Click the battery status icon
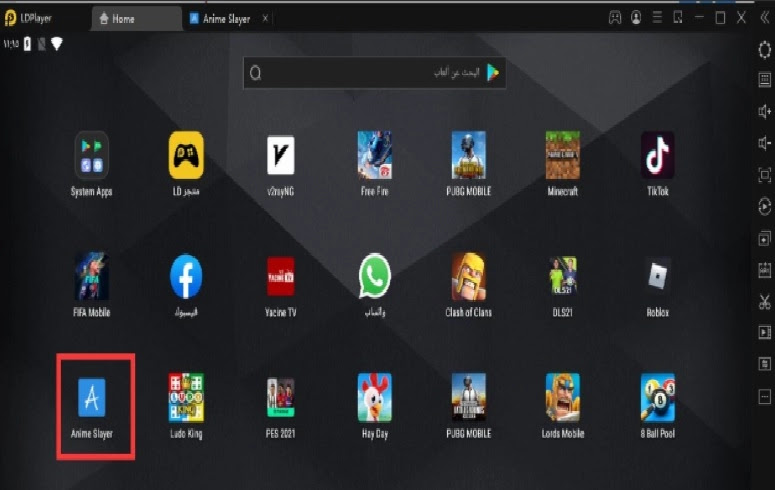 27,44
